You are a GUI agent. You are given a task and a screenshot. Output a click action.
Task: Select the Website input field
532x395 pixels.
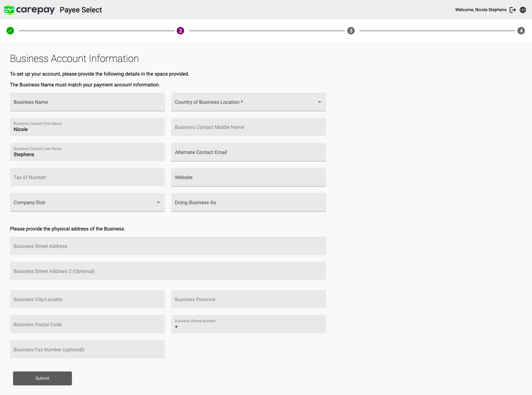(248, 177)
